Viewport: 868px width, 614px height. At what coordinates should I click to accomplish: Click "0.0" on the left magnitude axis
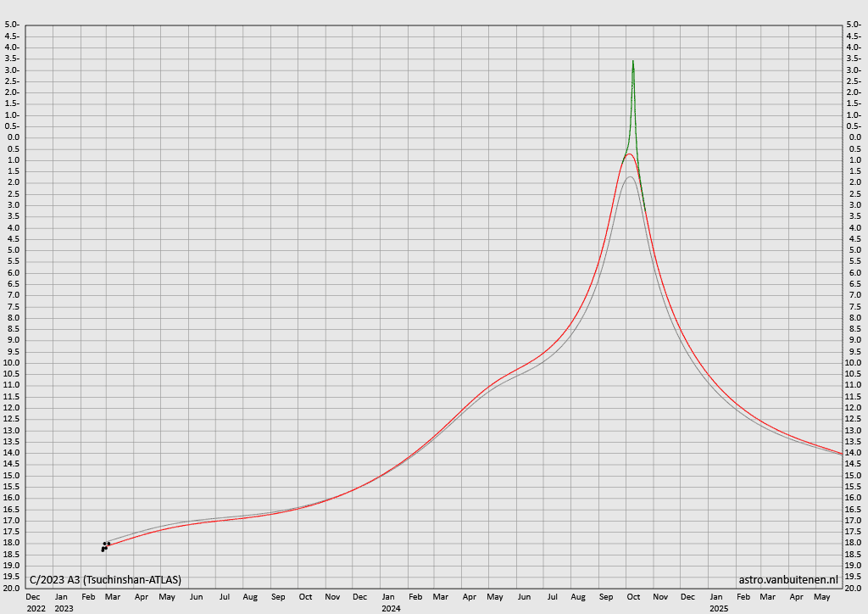click(14, 137)
